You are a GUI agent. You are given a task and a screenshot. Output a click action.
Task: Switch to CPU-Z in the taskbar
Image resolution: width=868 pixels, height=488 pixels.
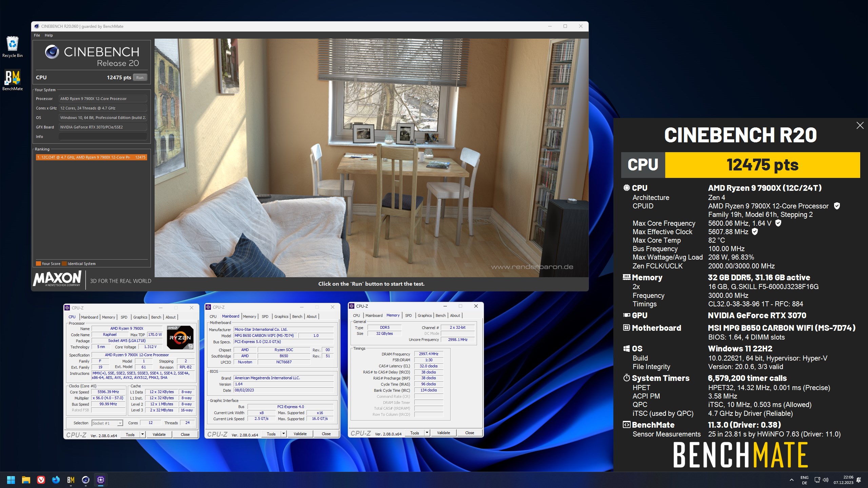tap(101, 480)
